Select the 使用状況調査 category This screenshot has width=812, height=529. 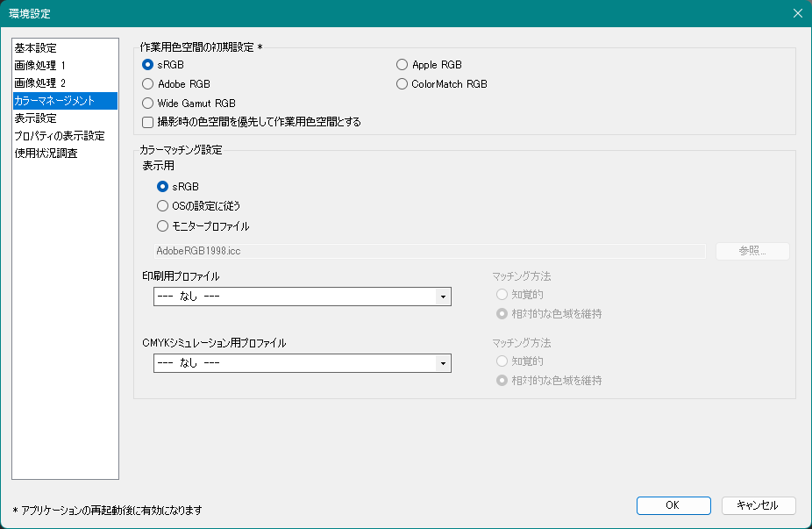point(46,154)
